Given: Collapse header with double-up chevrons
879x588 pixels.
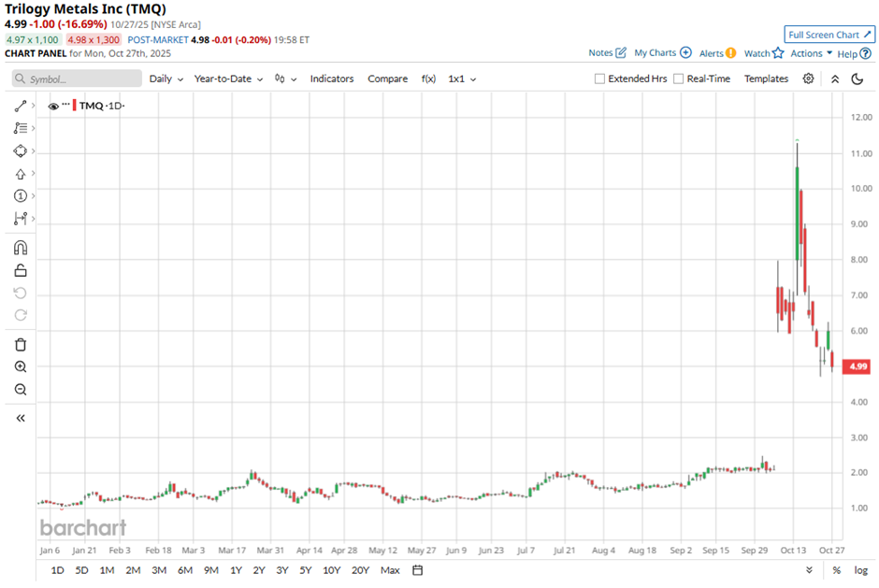Looking at the screenshot, I should [x=835, y=79].
